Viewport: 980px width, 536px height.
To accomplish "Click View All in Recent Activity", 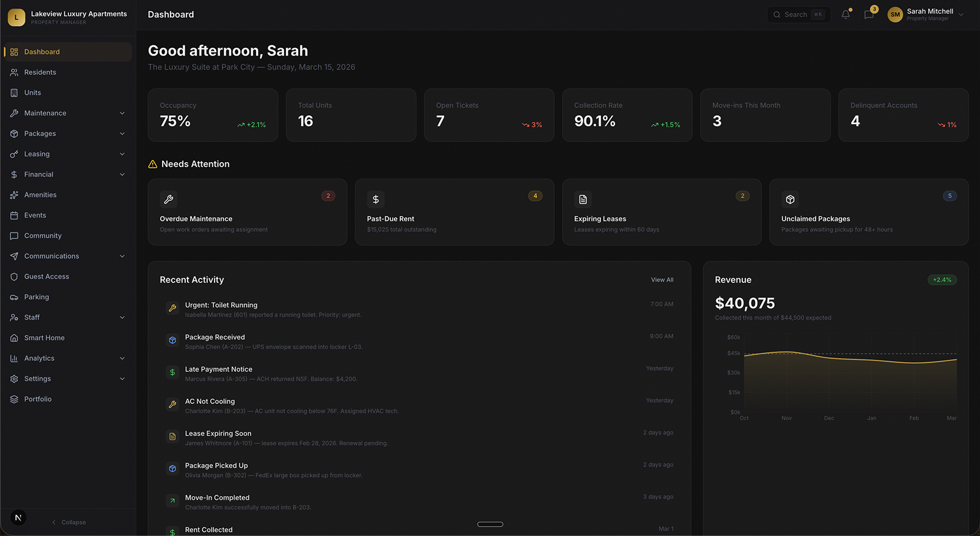I will (x=662, y=279).
